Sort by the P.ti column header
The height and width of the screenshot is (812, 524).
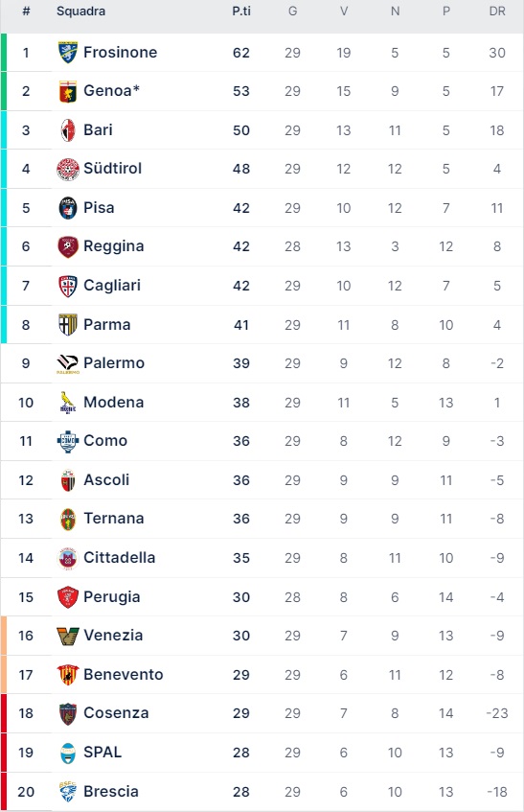tap(241, 11)
